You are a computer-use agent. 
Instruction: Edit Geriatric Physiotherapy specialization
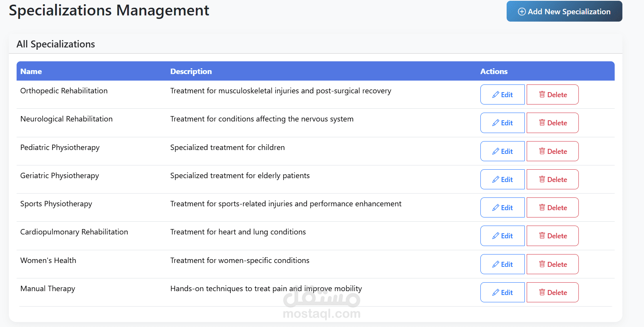pyautogui.click(x=502, y=179)
